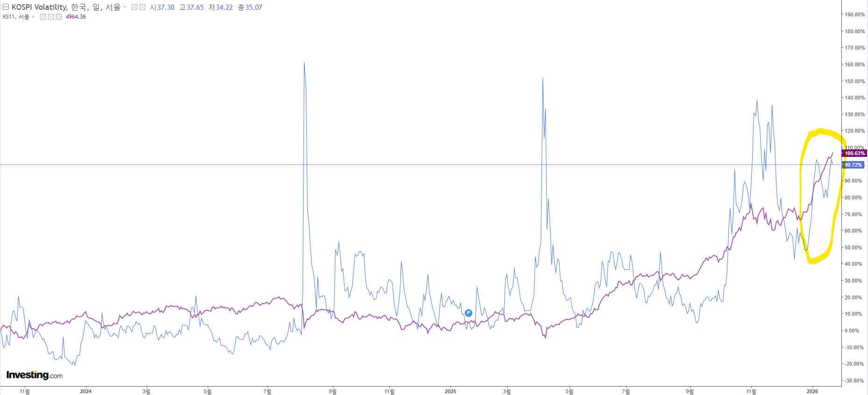Click the 2025 label on time axis
868x395 pixels.
(450, 391)
